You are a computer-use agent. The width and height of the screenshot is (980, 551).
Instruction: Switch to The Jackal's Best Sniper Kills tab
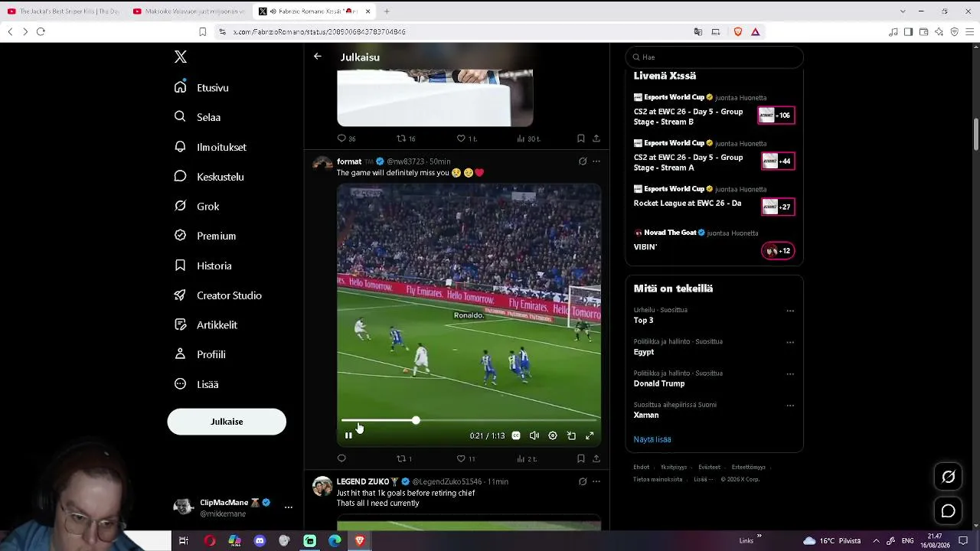tap(63, 11)
